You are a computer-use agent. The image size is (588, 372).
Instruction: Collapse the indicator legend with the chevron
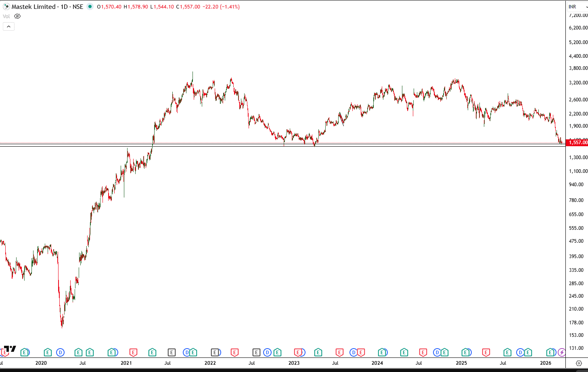[8, 27]
